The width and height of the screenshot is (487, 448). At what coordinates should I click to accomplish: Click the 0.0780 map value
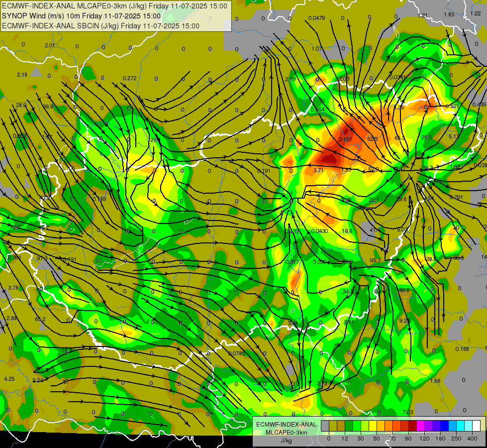(236, 353)
